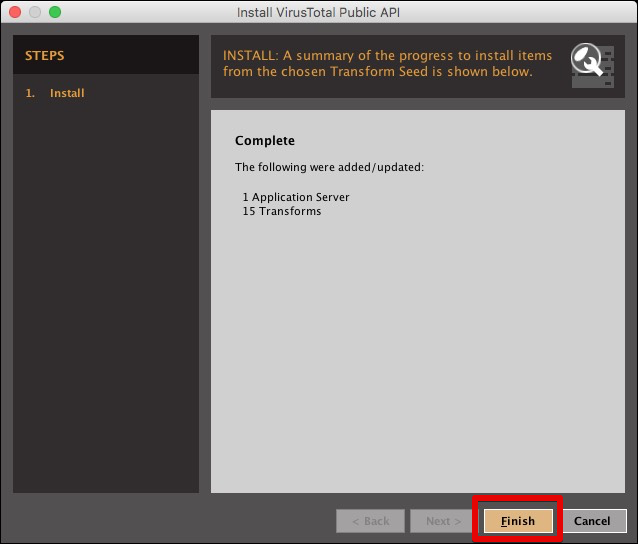638x546 pixels.
Task: Select the 15 Transforms line
Action: point(282,211)
